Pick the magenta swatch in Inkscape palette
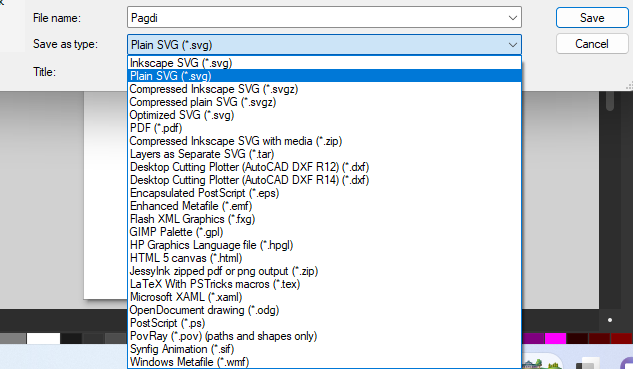 click(x=555, y=338)
